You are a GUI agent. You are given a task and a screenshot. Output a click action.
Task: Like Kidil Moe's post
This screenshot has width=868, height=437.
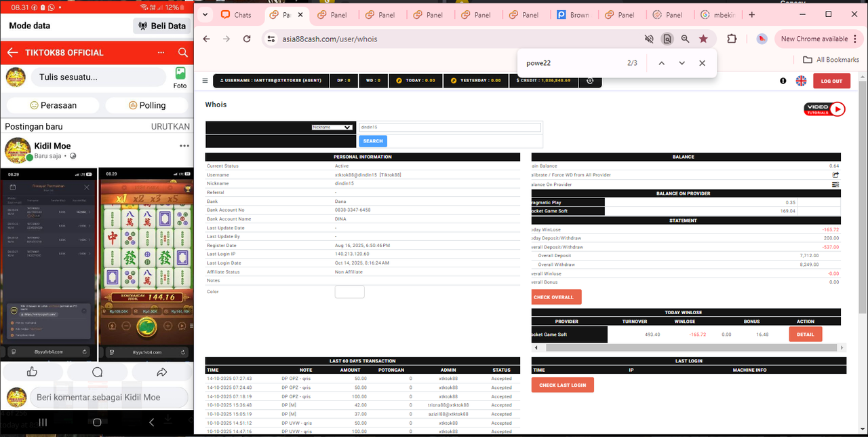coord(32,372)
